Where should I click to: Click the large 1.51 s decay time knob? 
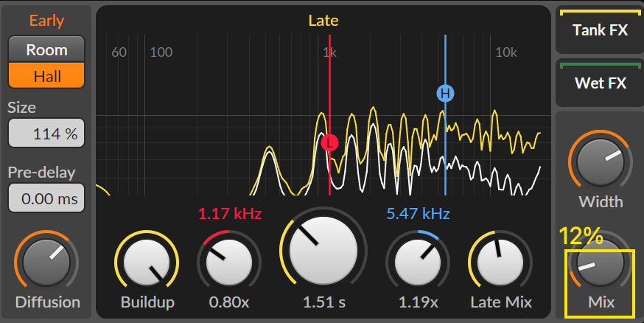click(323, 250)
